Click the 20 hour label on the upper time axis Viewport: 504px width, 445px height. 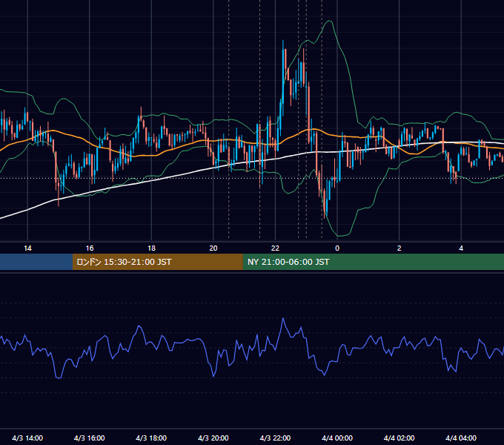point(213,248)
